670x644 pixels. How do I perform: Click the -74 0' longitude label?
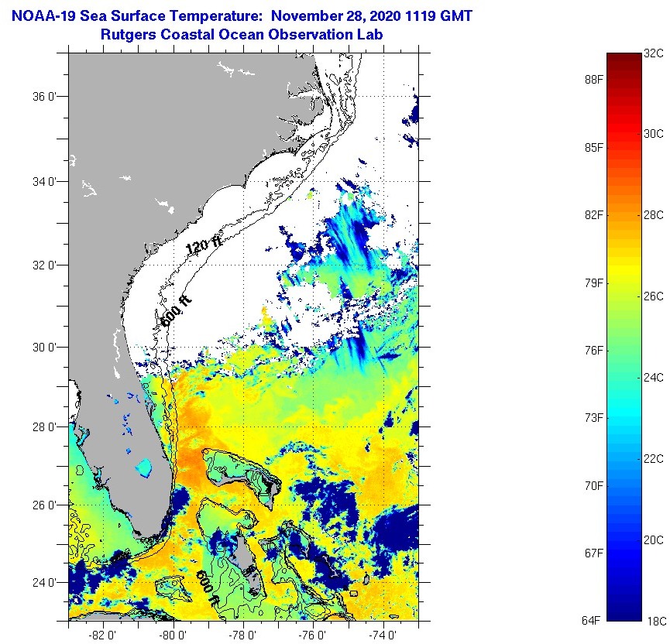coord(382,635)
